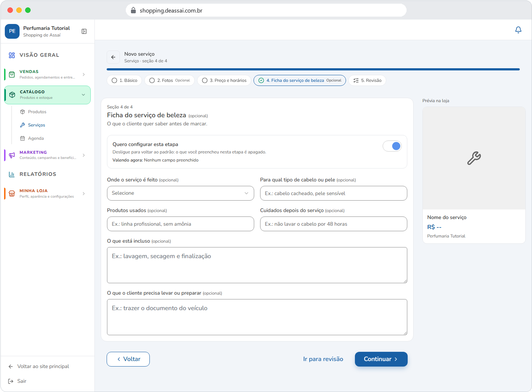Click the browser address bar lock icon
Screen dimensions: 532x392
134,10
